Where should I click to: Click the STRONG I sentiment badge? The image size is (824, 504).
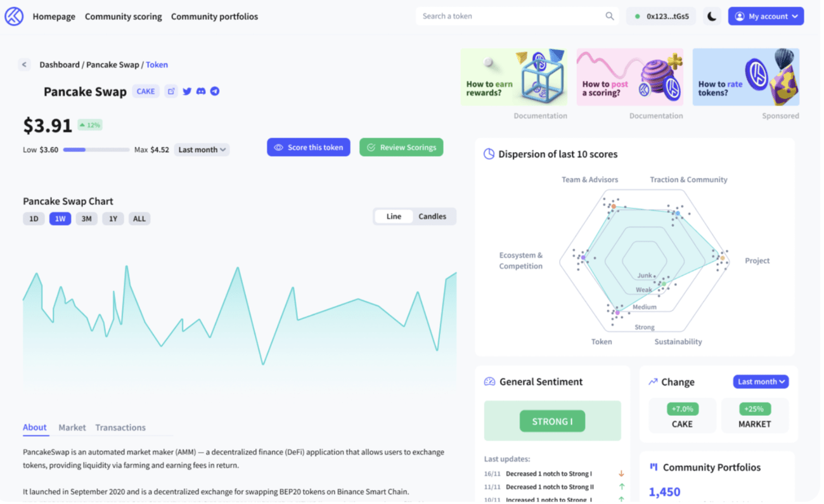552,421
